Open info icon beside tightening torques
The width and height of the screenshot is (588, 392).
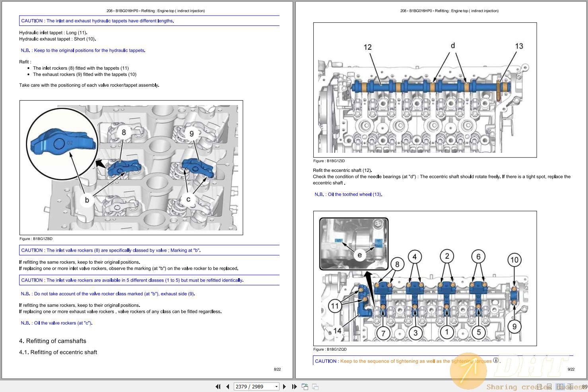(496, 360)
